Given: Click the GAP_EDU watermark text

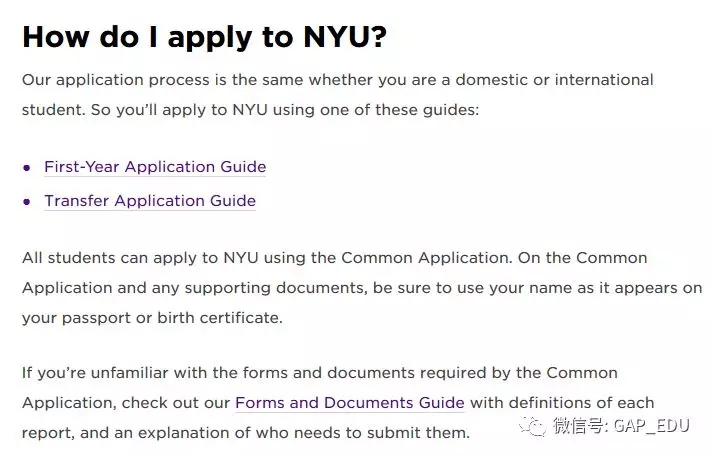Looking at the screenshot, I should point(652,426).
